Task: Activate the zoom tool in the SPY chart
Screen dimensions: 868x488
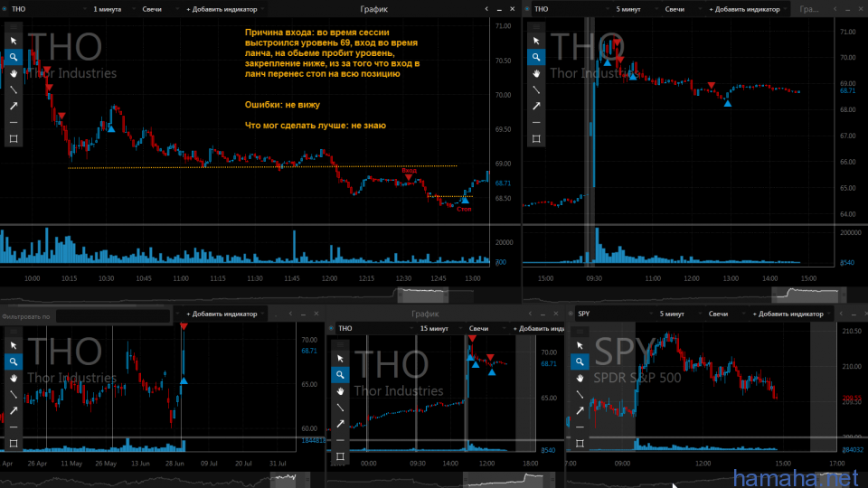Action: coord(580,361)
